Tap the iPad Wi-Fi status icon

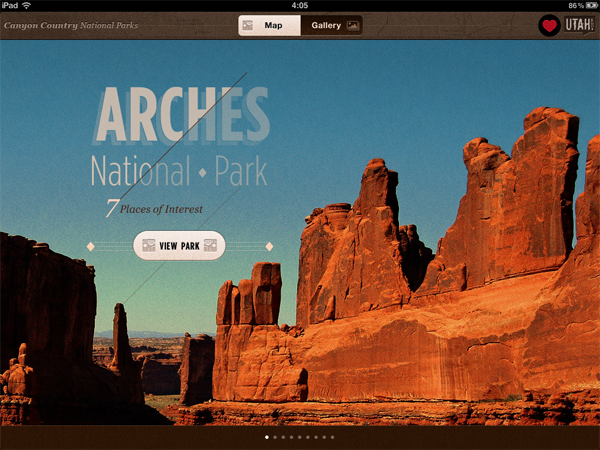click(26, 5)
